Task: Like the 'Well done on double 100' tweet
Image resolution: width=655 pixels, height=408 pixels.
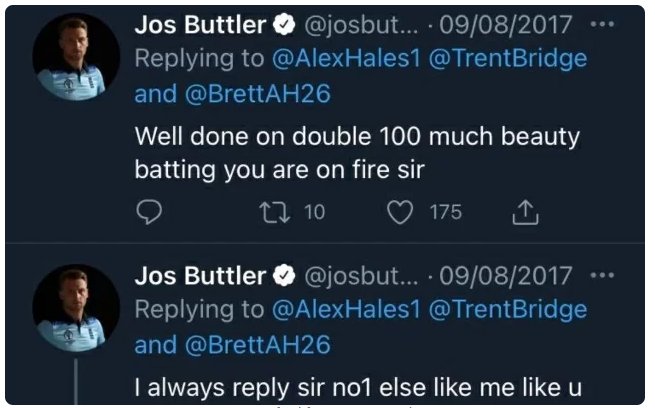Action: pos(401,211)
